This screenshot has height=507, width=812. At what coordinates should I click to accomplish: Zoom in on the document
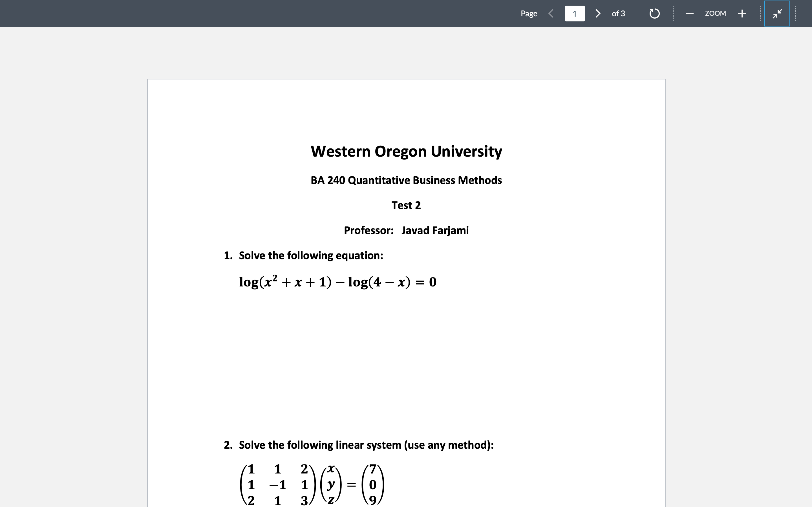click(742, 14)
